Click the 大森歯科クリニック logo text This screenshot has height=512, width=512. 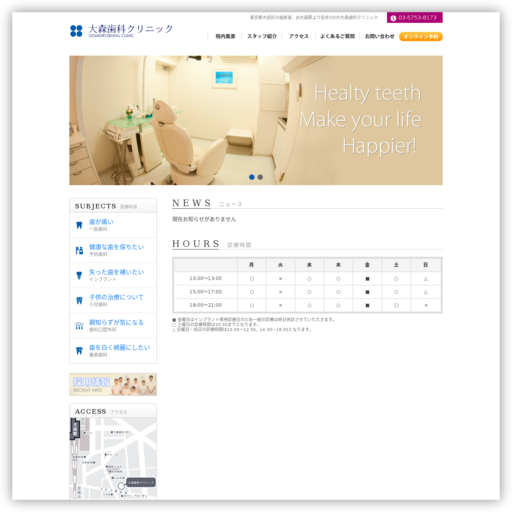(x=130, y=30)
